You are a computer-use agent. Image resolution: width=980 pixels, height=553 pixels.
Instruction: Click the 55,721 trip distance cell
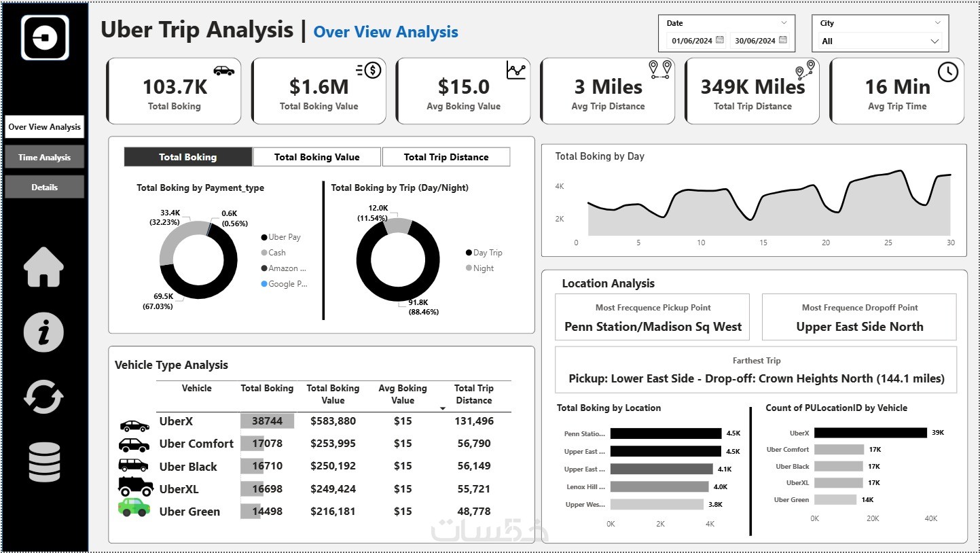474,489
